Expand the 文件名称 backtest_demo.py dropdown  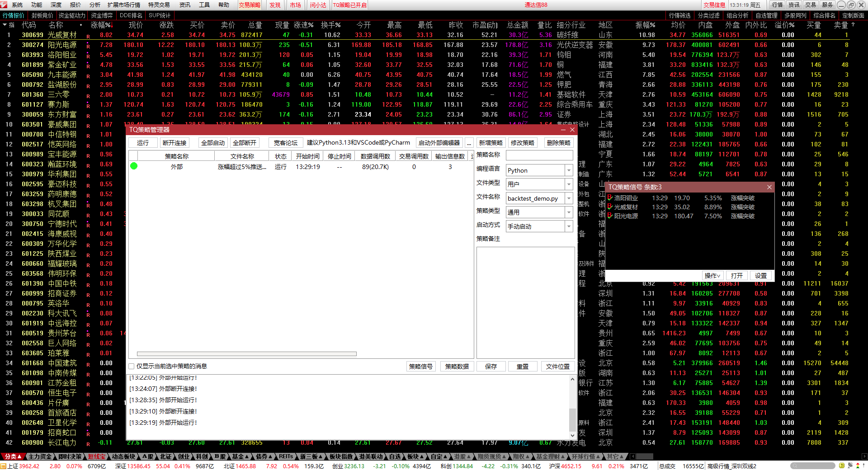point(569,198)
